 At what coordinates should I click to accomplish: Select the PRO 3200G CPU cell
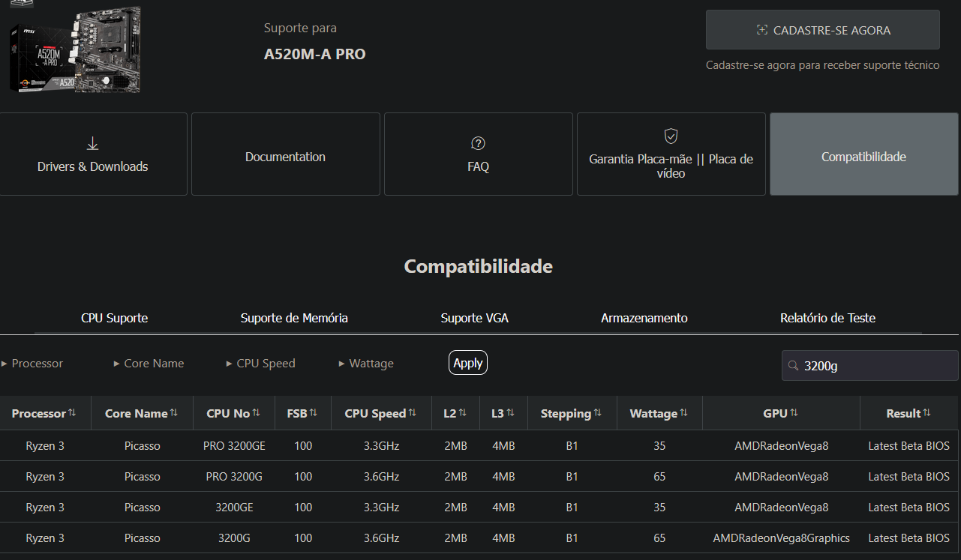pos(234,477)
